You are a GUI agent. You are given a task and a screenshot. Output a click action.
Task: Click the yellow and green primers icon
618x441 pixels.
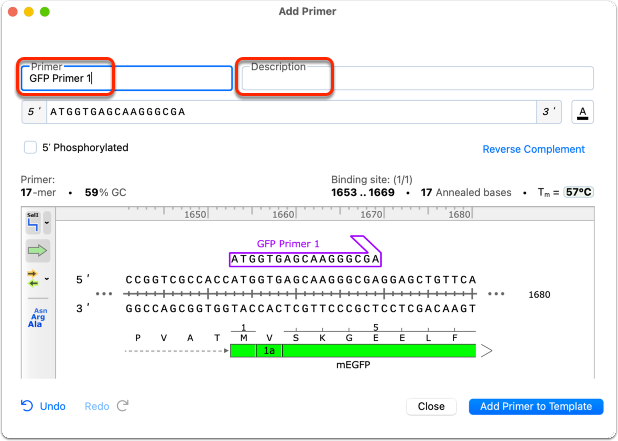[x=33, y=279]
